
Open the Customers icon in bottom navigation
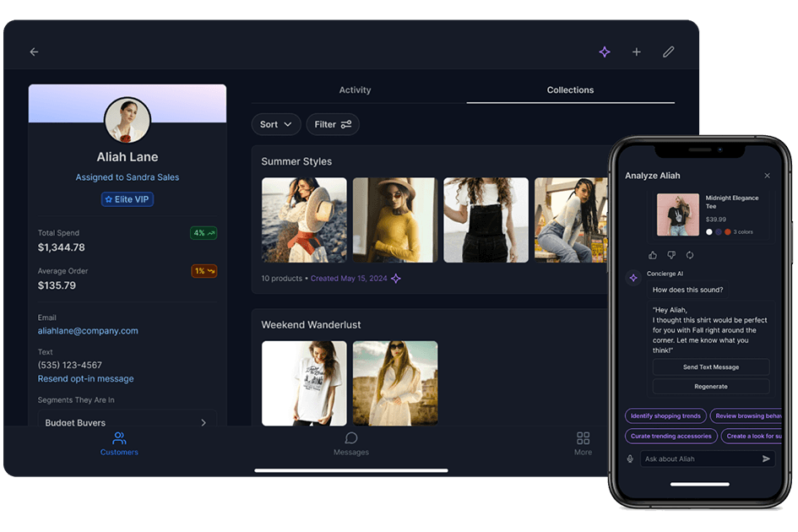119,437
